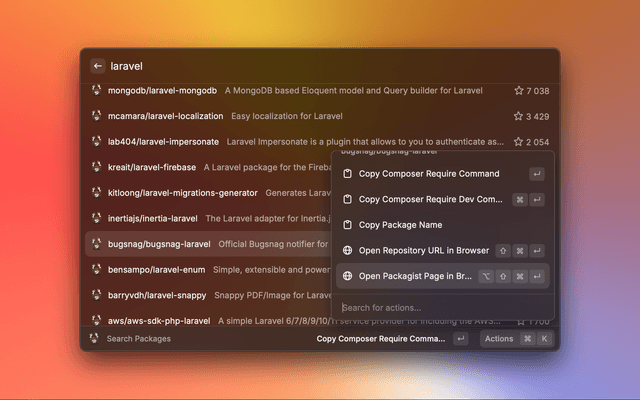Click the star icon on mongodb/laravel-mongodb row
The image size is (640, 400).
click(518, 90)
